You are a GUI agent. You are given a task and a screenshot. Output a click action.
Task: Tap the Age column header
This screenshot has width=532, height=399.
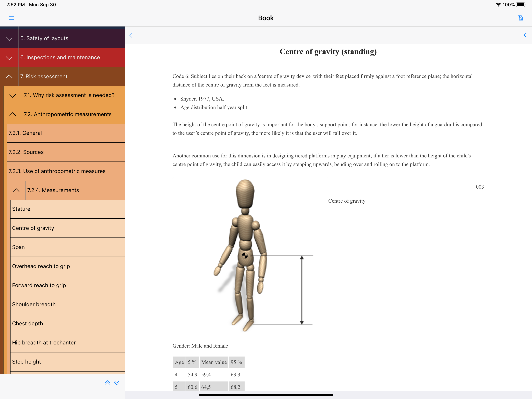pos(179,362)
